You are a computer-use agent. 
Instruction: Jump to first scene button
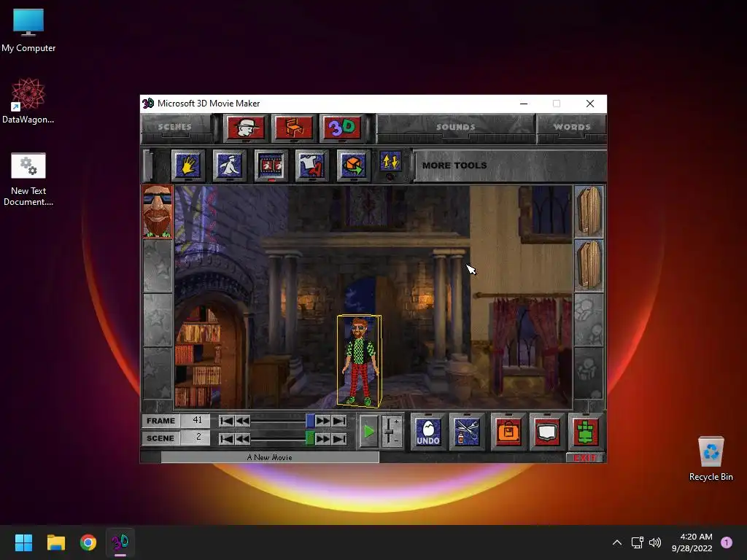point(226,438)
